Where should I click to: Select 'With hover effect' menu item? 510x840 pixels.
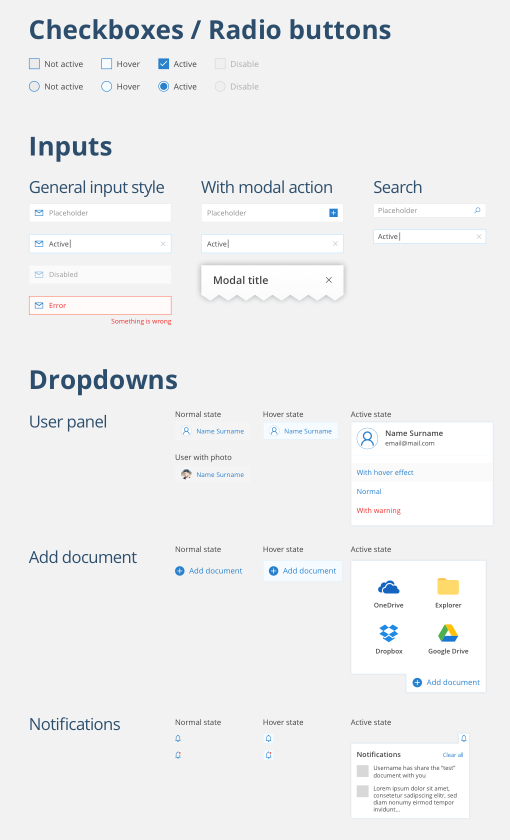422,472
